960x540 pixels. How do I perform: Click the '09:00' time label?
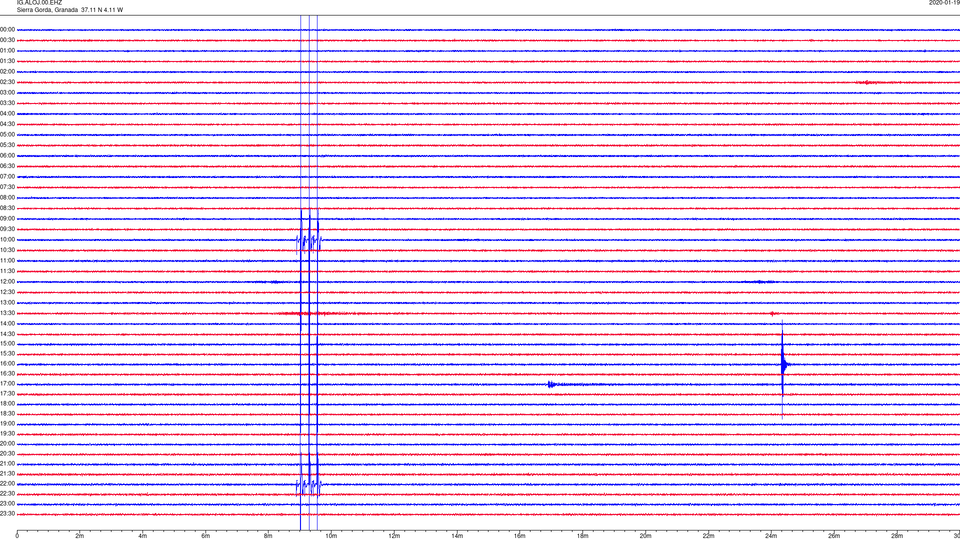click(x=7, y=219)
